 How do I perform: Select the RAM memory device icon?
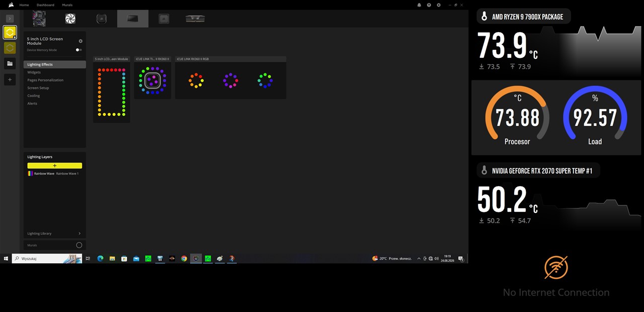(195, 19)
